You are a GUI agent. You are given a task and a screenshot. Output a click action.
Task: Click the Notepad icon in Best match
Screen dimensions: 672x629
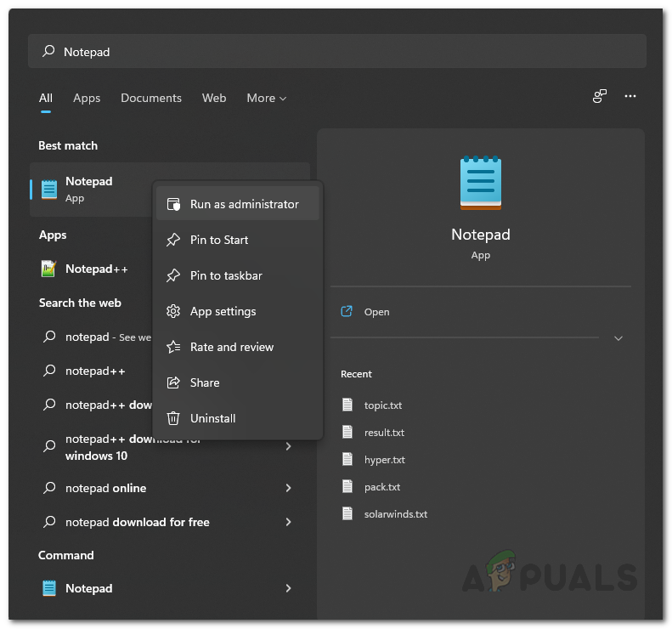[49, 189]
